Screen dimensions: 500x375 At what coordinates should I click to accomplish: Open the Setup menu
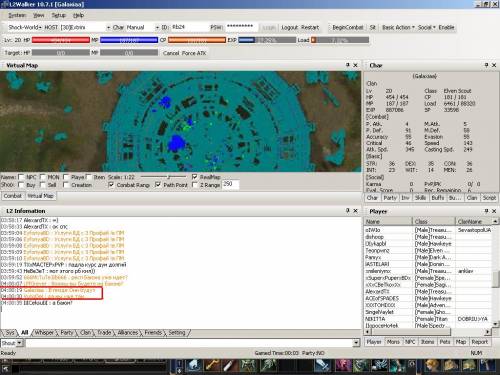58,15
